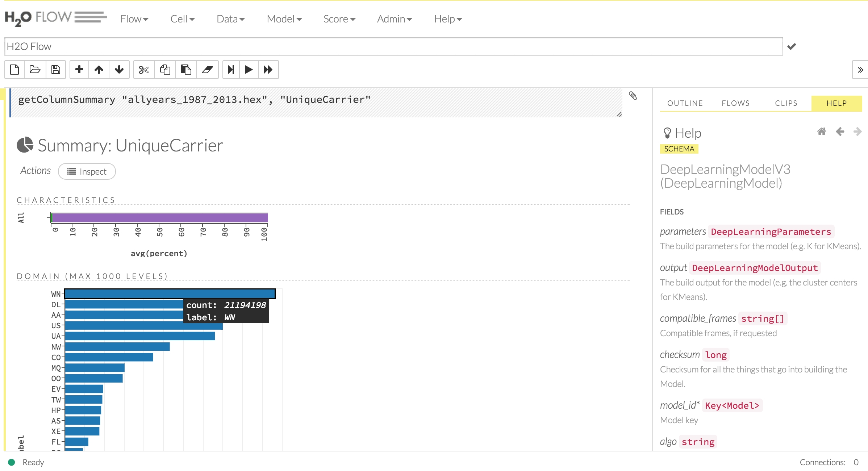Toggle sidebar with double-chevron icon
This screenshot has height=471, width=868.
(860, 70)
